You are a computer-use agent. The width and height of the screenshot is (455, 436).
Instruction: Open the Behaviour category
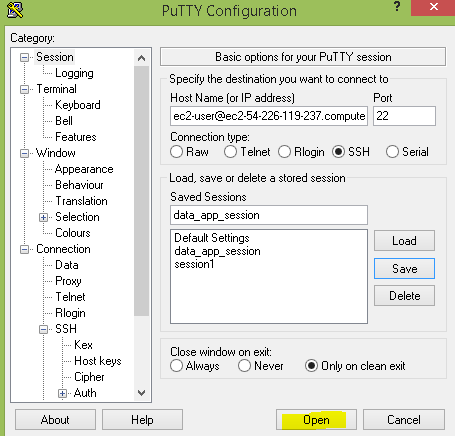79,185
